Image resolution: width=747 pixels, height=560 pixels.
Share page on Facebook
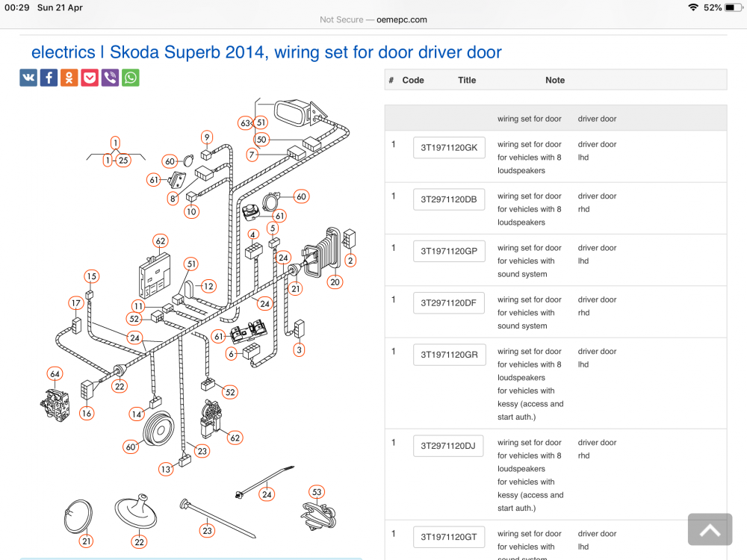coord(49,78)
